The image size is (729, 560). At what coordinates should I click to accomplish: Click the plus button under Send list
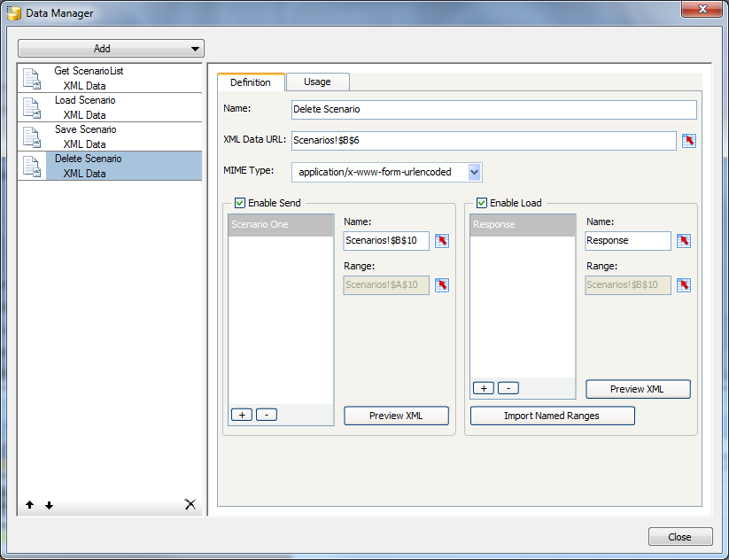(x=242, y=415)
